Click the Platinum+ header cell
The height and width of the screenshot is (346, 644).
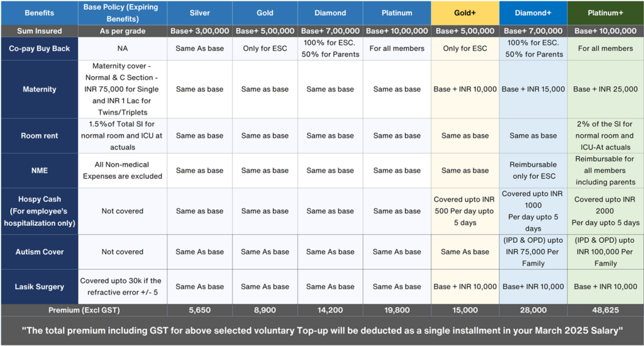pyautogui.click(x=606, y=13)
